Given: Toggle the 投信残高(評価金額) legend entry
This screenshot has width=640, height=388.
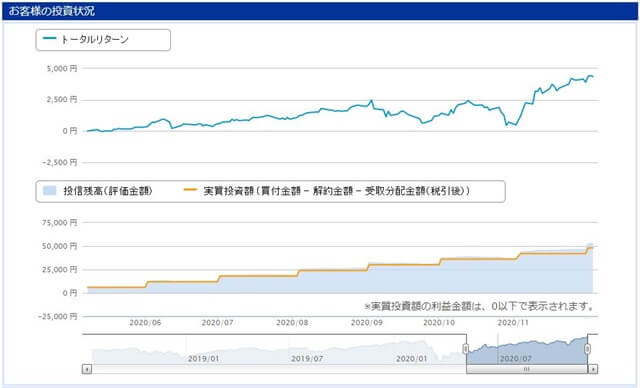Looking at the screenshot, I should (98, 191).
